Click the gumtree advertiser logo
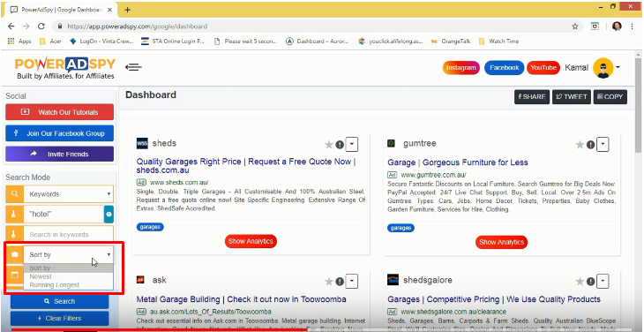644x332 pixels. coord(392,143)
